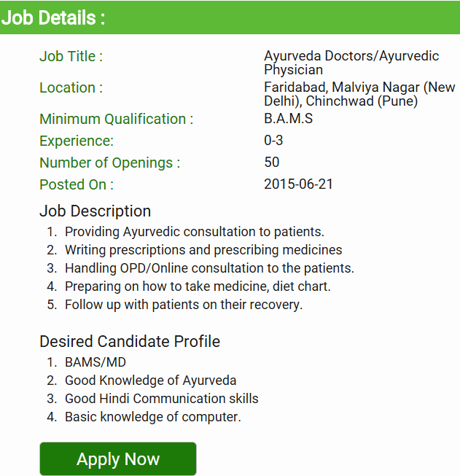The height and width of the screenshot is (476, 460).
Task: Click the Handling OPD/Online consultation list item
Action: coord(209,268)
